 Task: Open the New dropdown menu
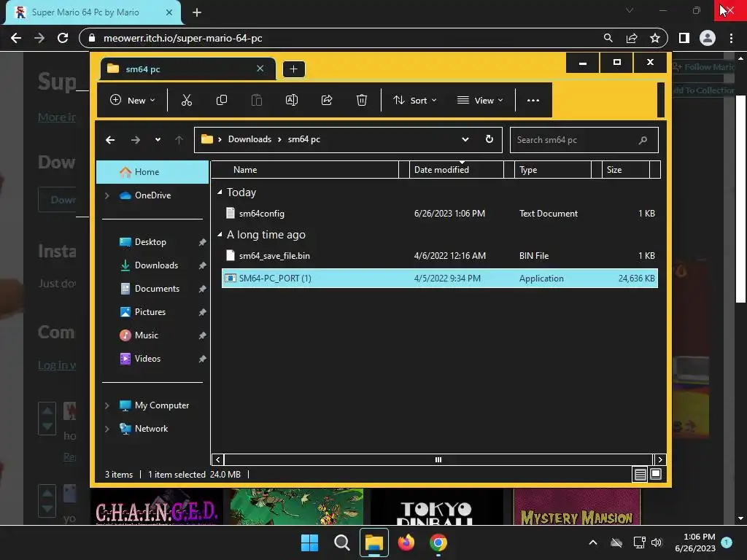click(133, 100)
